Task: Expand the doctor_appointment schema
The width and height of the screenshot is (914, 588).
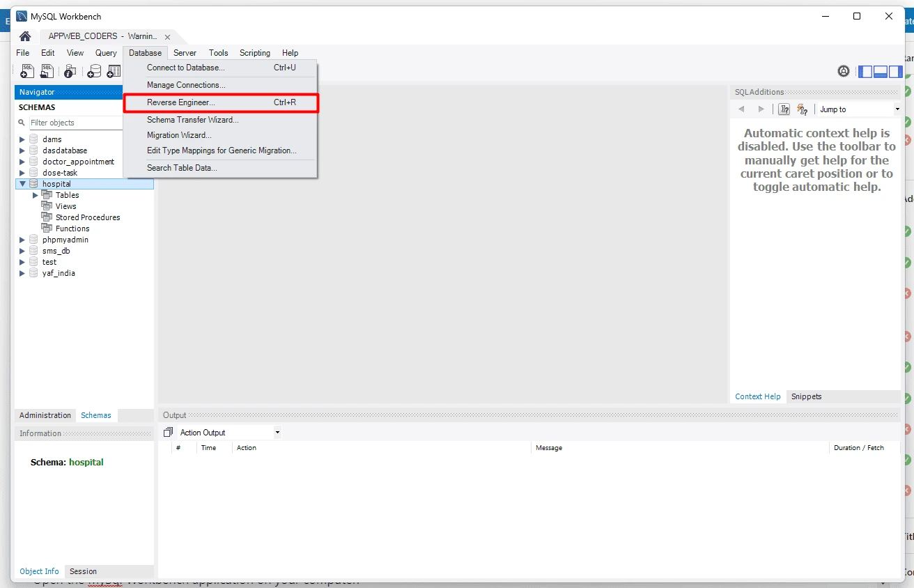Action: 22,162
